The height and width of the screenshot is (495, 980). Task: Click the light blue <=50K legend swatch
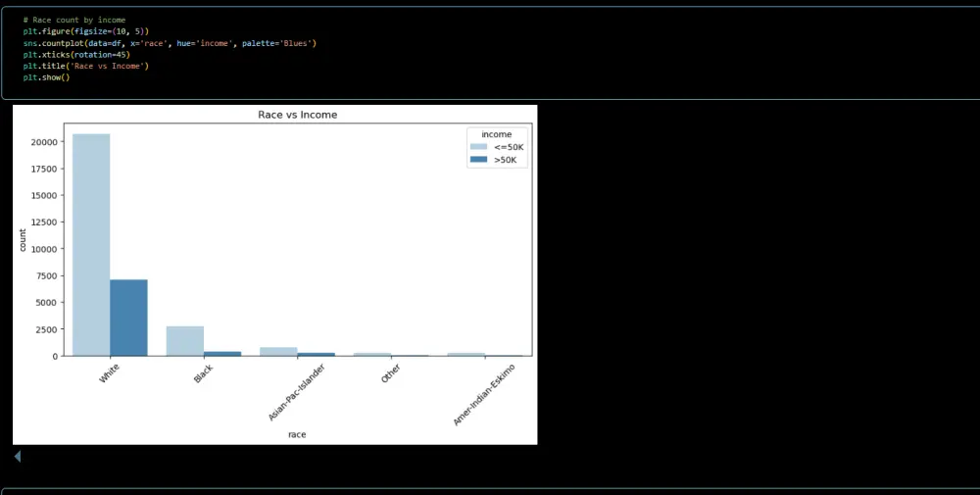[x=479, y=147]
